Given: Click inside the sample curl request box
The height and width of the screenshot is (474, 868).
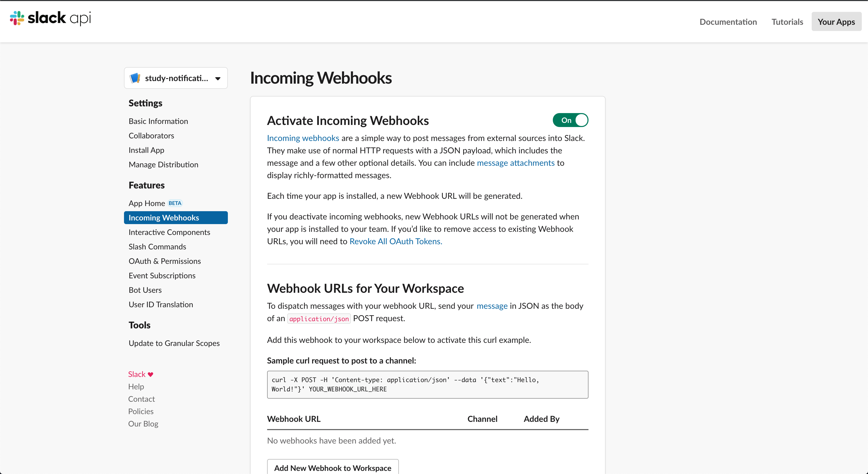Looking at the screenshot, I should click(428, 384).
